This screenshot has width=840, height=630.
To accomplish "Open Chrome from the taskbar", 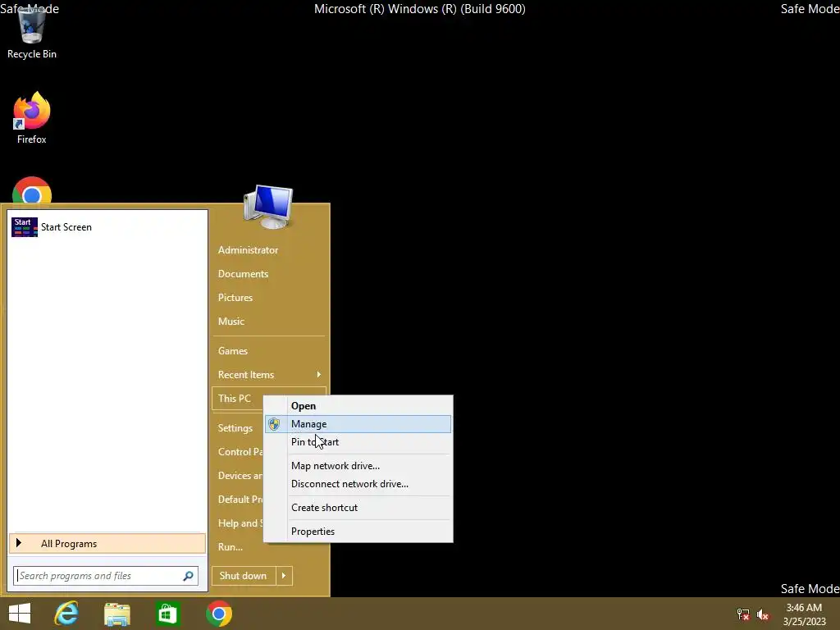I will (x=219, y=614).
